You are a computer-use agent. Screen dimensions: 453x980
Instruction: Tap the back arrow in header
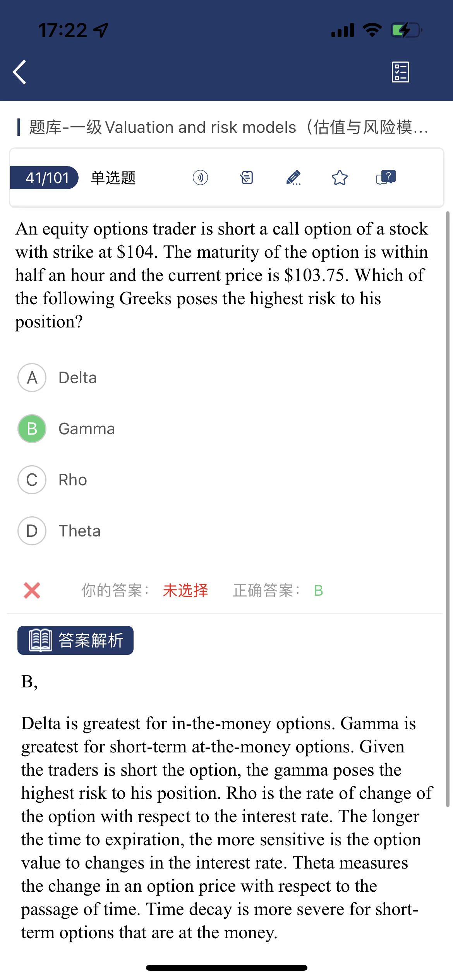click(20, 72)
